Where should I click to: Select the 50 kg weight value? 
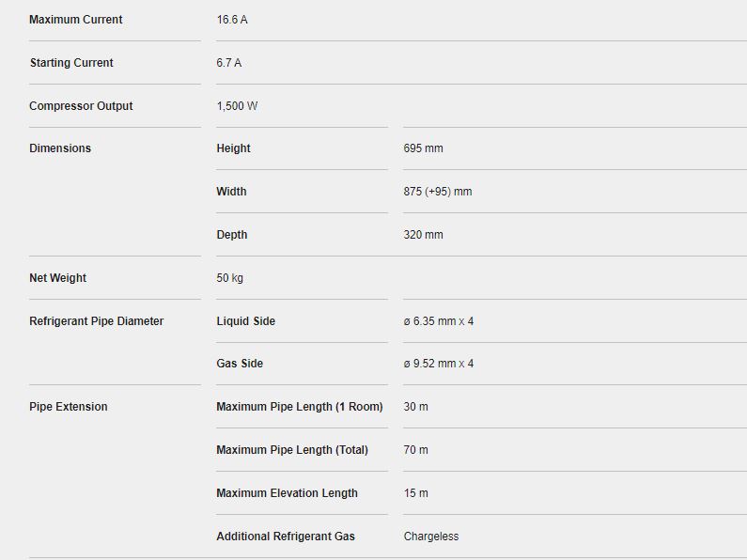tap(229, 277)
